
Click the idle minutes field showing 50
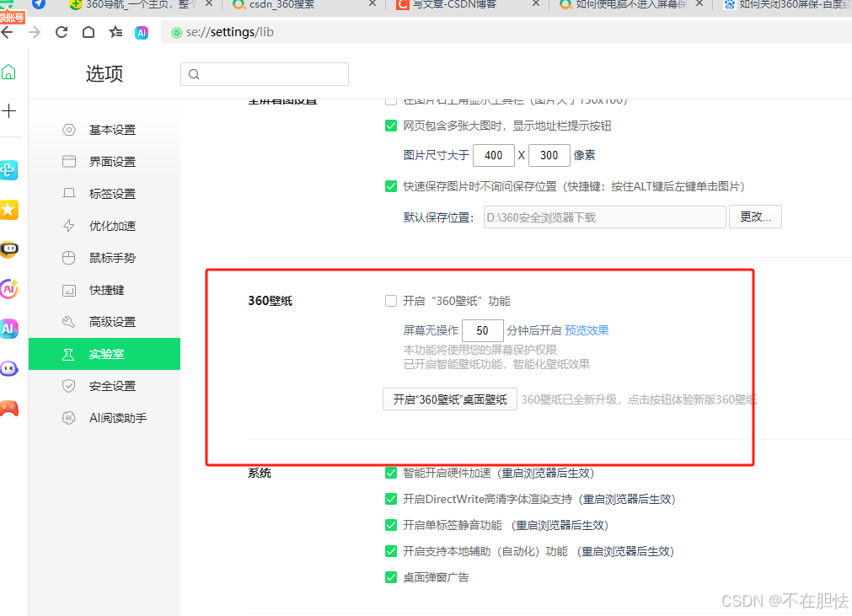[x=483, y=330]
